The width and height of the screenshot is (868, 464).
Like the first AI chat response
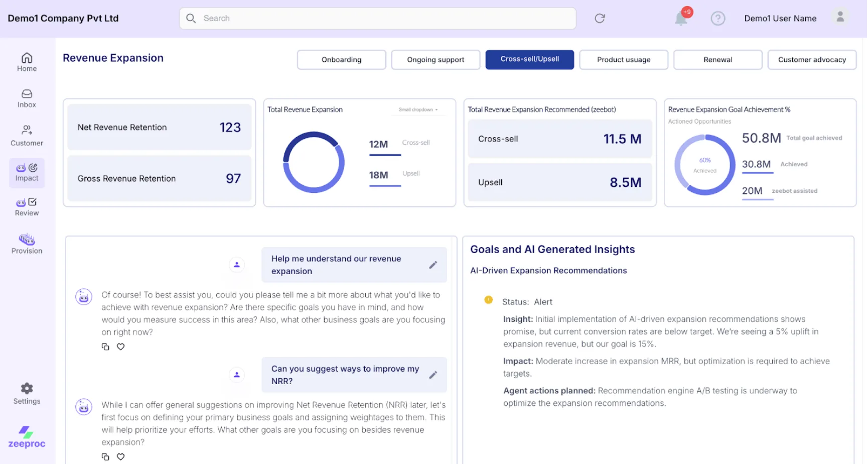pyautogui.click(x=120, y=346)
